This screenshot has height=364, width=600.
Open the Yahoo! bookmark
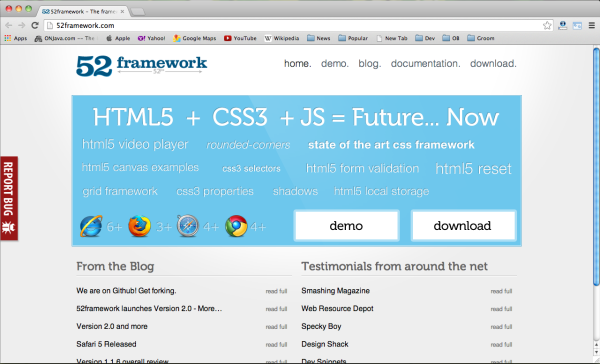[152, 38]
